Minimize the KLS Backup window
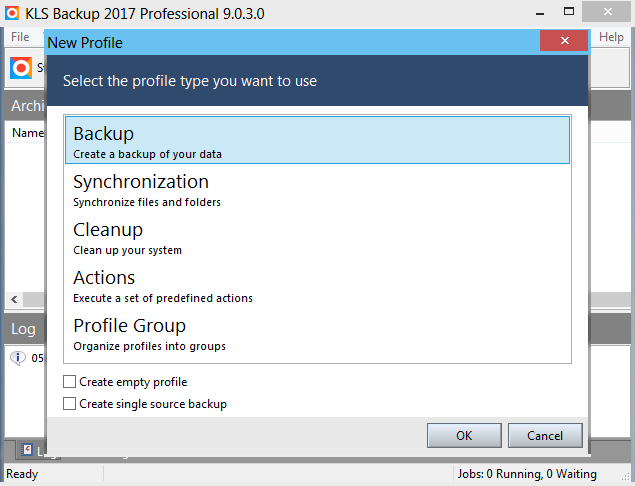The width and height of the screenshot is (635, 486). pyautogui.click(x=540, y=13)
